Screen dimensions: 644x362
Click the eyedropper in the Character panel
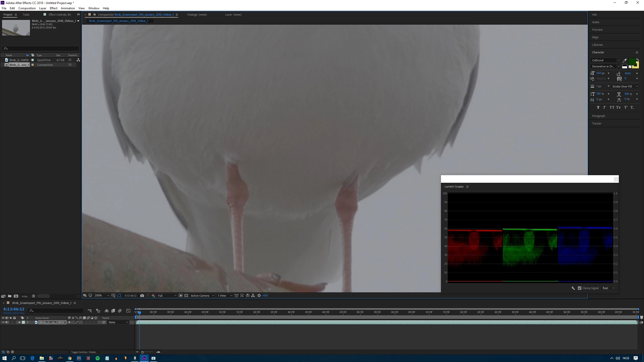624,60
